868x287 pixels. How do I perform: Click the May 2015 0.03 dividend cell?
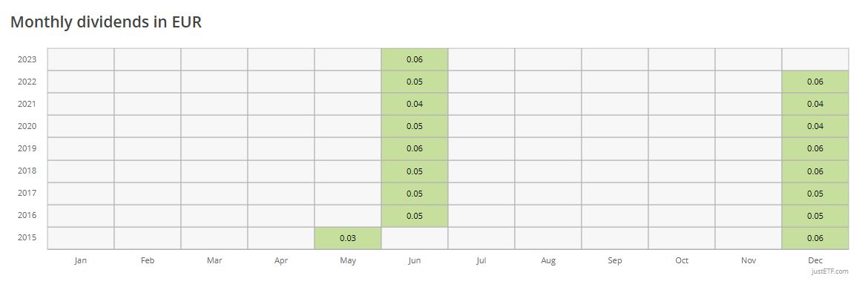tap(348, 238)
